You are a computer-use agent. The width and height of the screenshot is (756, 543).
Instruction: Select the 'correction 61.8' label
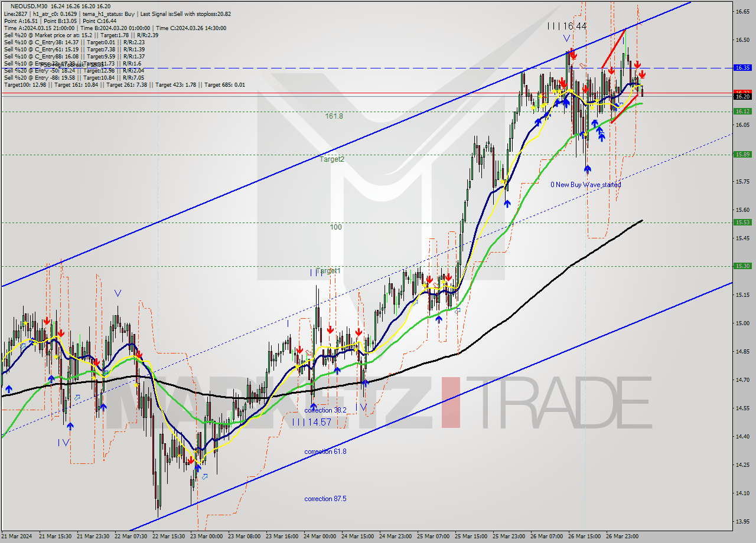click(325, 452)
